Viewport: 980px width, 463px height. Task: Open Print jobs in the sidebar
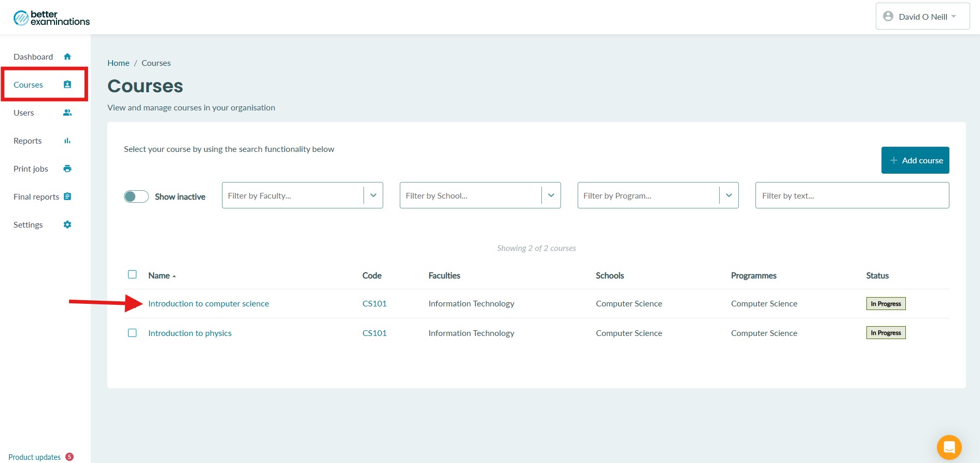point(31,169)
